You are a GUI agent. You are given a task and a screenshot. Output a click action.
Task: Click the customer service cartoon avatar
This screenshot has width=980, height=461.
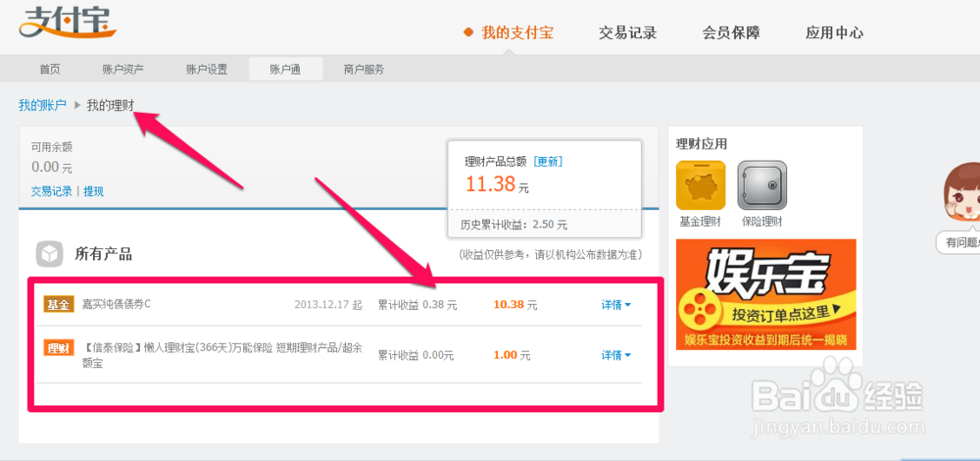pos(962,194)
